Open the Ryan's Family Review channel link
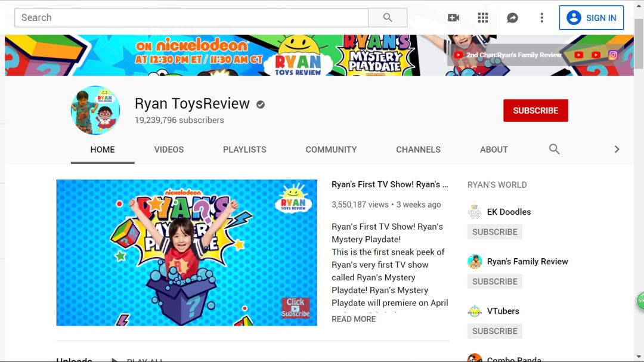 [527, 262]
